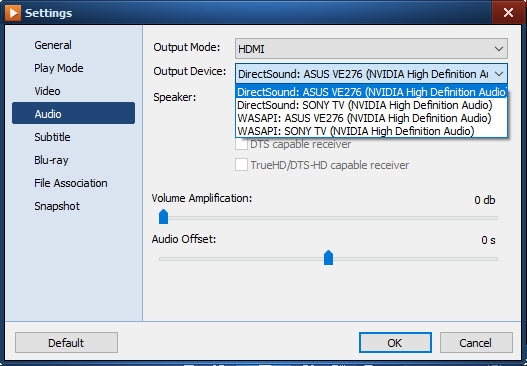
Task: Choose DirectSound: SONY TV output device
Action: point(371,105)
